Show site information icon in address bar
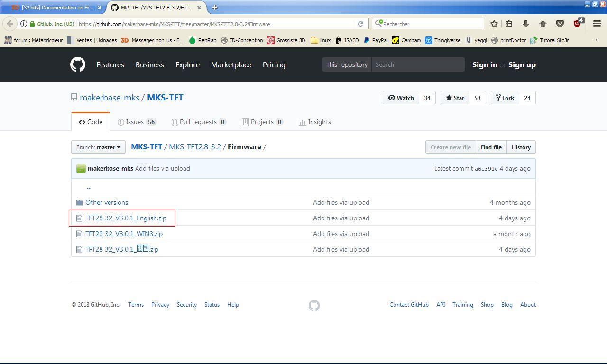607x364 pixels. [x=23, y=24]
